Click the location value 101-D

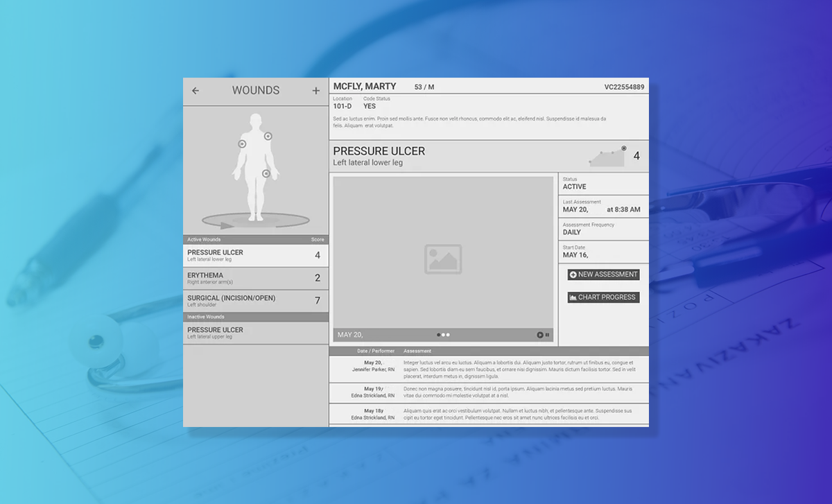342,106
